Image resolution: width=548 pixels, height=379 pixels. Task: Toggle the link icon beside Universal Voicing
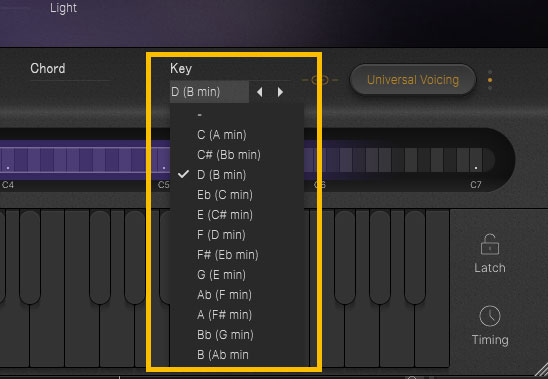320,80
